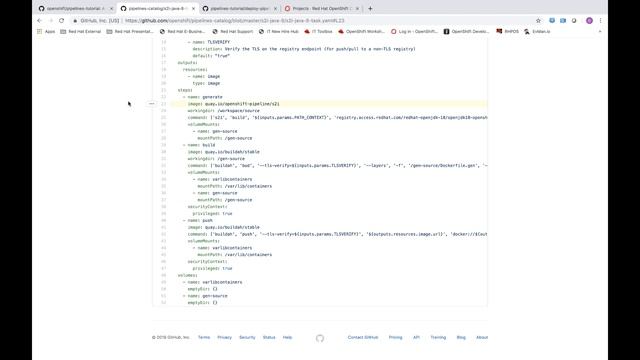Reload the current GitHub page
The width and height of the screenshot is (640, 360).
pos(62,20)
